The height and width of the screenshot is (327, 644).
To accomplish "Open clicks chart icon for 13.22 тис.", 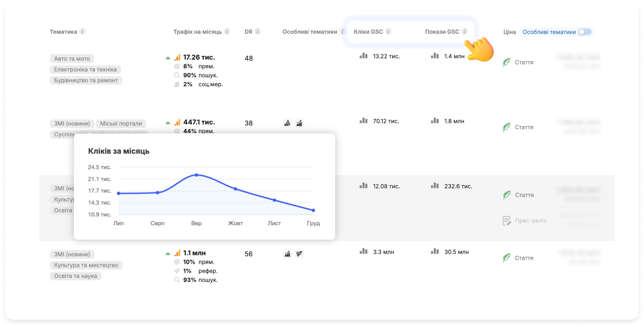I will (x=363, y=56).
